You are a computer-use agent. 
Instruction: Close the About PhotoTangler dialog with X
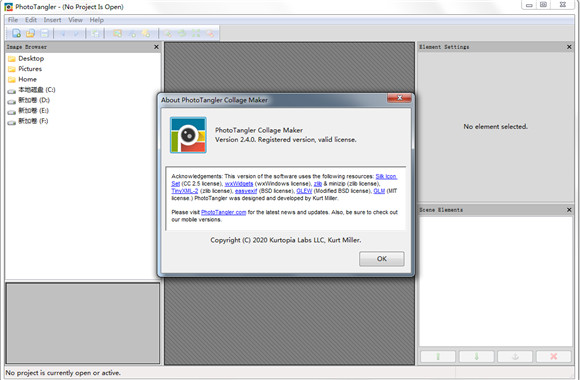(x=399, y=98)
